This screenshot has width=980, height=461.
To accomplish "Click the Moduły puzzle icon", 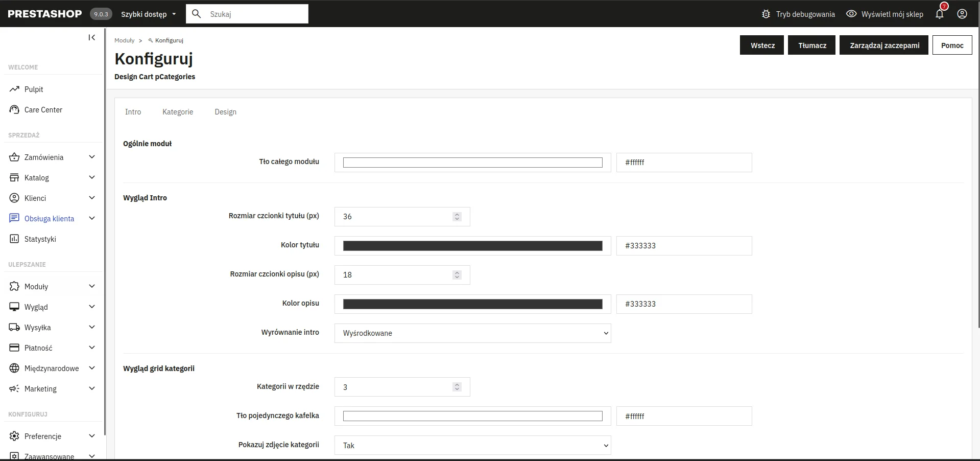I will coord(14,286).
